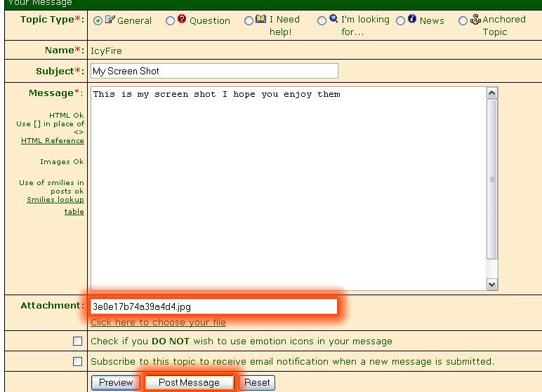
Task: Click the Reset button
Action: (257, 383)
